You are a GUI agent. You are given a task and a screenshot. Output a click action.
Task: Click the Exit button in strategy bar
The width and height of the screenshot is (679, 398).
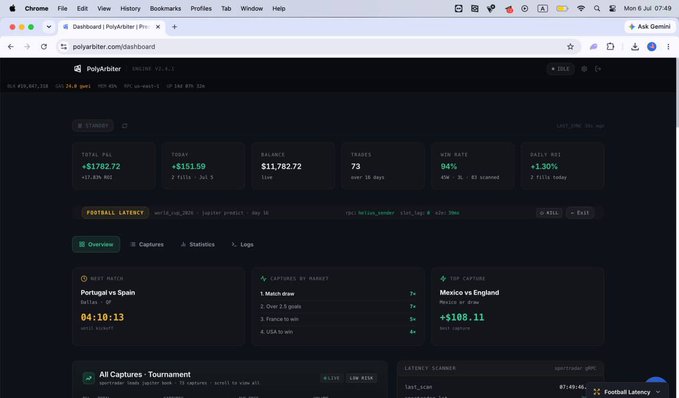pyautogui.click(x=580, y=213)
